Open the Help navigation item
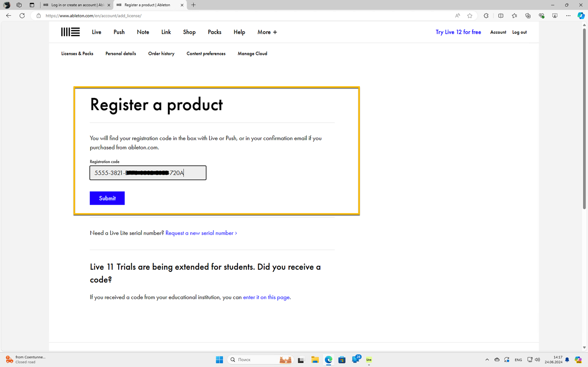The image size is (588, 367). click(x=239, y=32)
